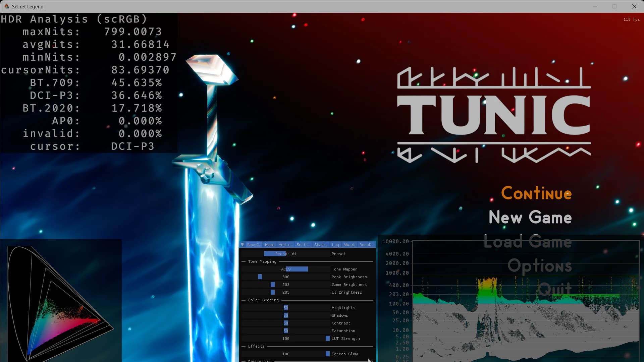
Task: Select Continue in the TUNIC menu
Action: 536,193
